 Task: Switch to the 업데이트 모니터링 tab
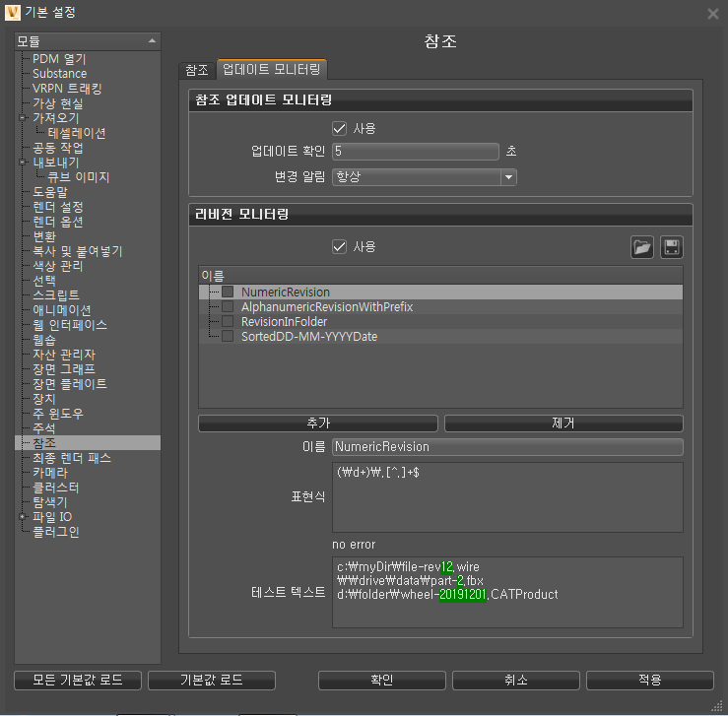(272, 69)
